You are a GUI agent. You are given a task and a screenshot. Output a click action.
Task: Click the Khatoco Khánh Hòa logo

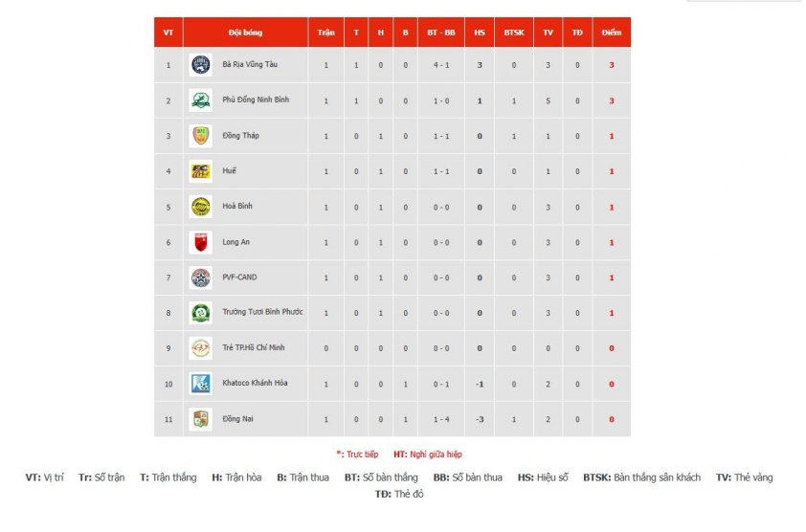coord(200,384)
